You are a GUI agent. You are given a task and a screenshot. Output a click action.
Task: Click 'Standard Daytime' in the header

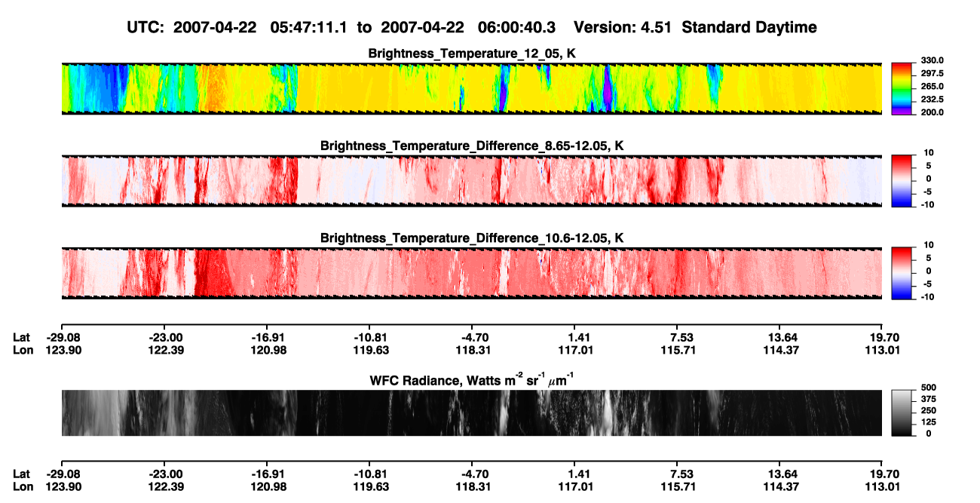click(x=751, y=27)
